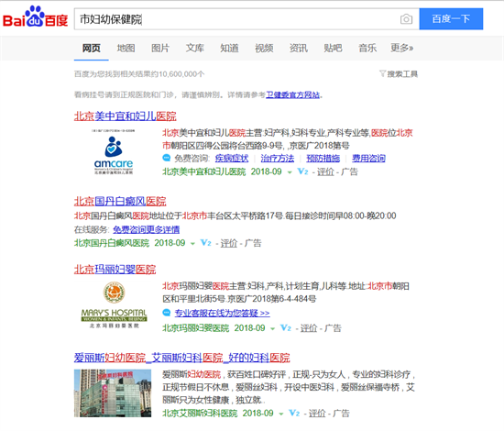Open the 预防措施 link
504x431 pixels.
coord(323,159)
